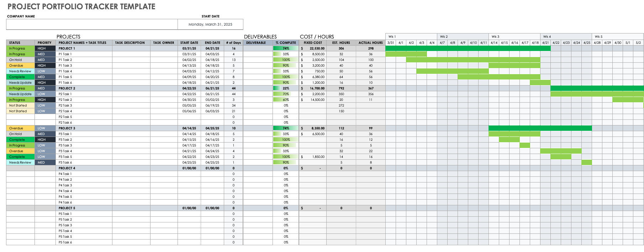Click the P5 Task 6 title cell
Image resolution: width=644 pixels, height=252 pixels.
84,242
